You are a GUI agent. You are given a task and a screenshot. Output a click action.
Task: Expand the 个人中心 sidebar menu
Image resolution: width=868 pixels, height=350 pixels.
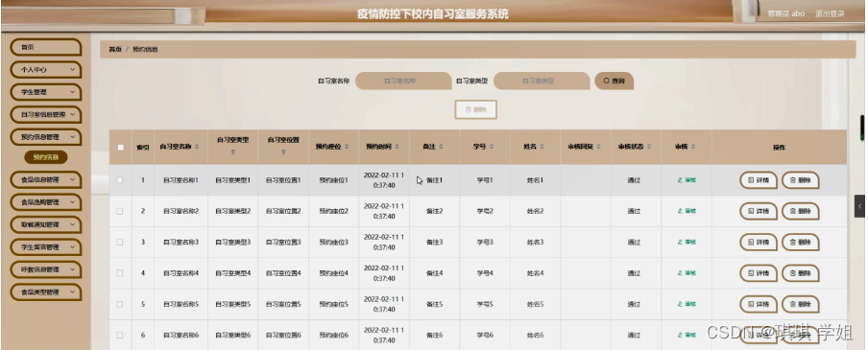pyautogui.click(x=46, y=70)
